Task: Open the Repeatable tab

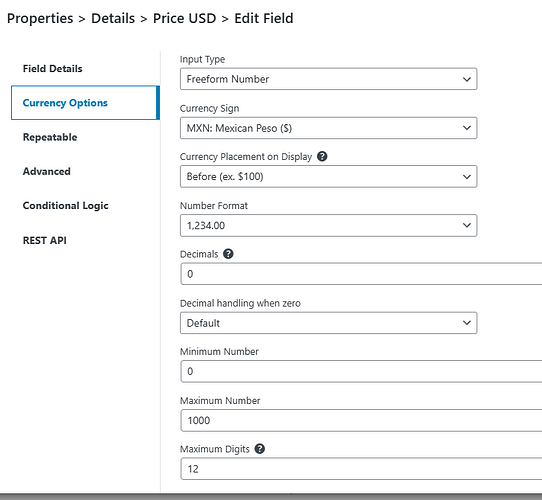Action: click(x=50, y=137)
